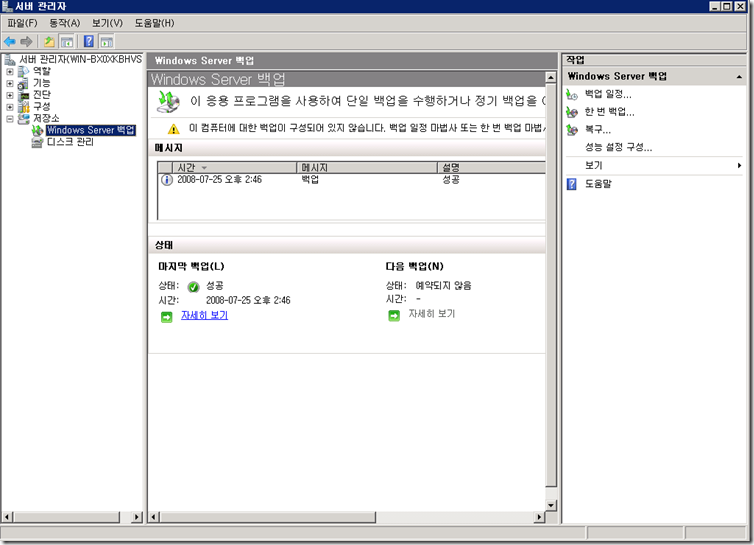Viewport: 754px width, 545px height.
Task: Expand the 역할 node
Action: click(x=10, y=72)
